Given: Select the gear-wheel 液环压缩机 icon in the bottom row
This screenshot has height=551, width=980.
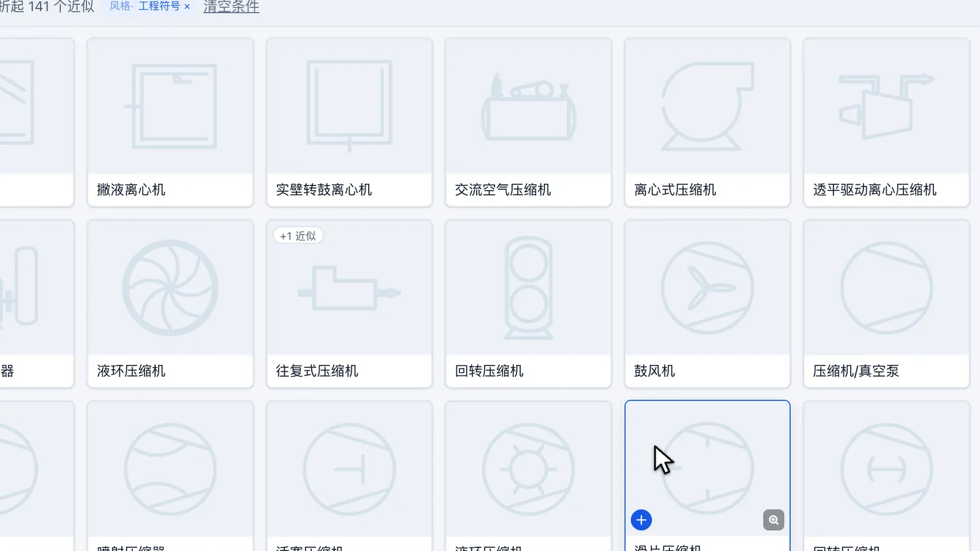Looking at the screenshot, I should (x=529, y=469).
